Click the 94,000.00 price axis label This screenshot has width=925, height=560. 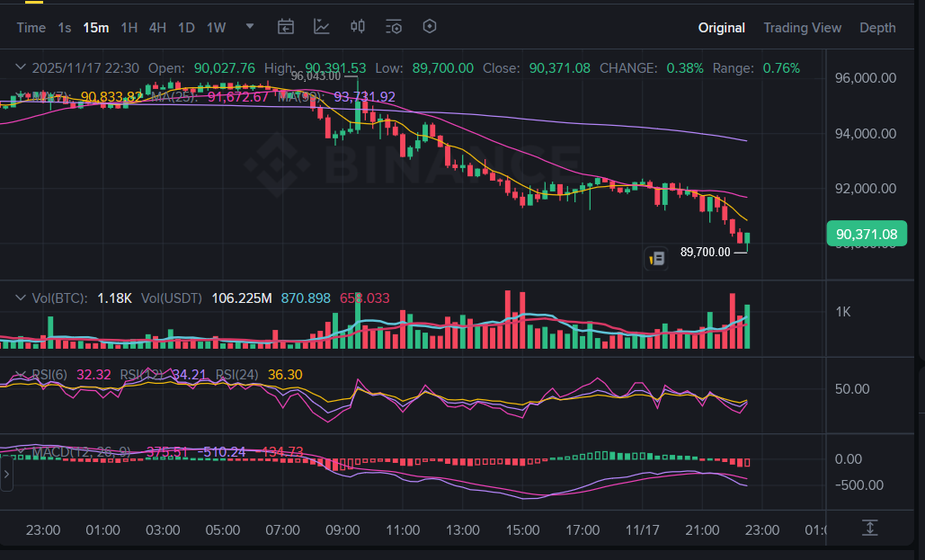pos(866,134)
